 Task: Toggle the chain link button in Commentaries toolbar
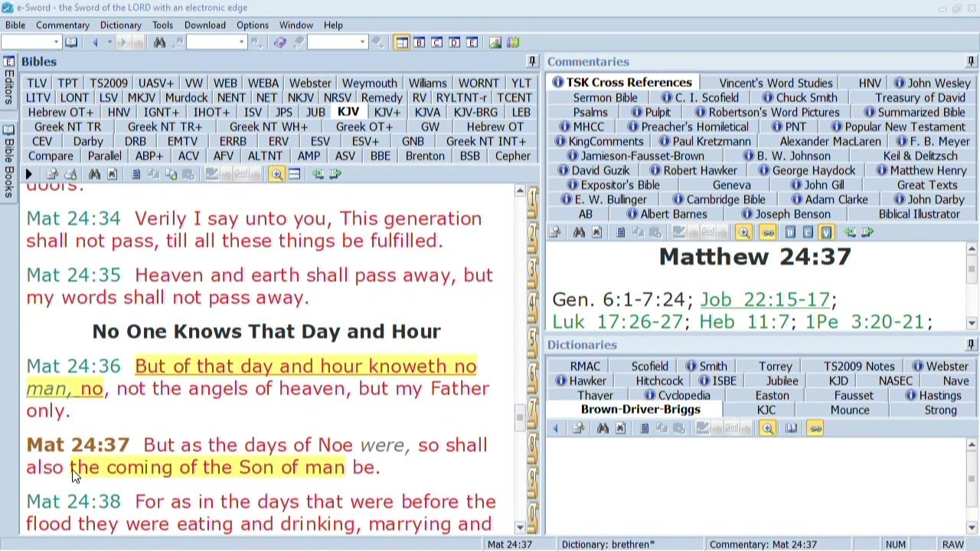click(x=768, y=233)
